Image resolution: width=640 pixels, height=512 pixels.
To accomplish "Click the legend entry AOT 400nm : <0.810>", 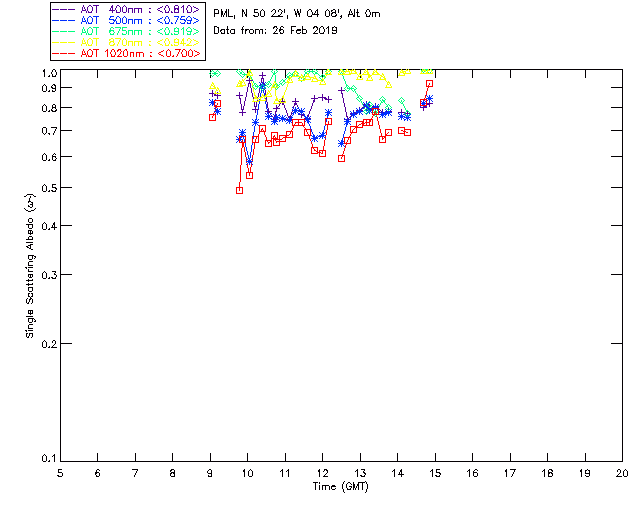I will [x=127, y=9].
